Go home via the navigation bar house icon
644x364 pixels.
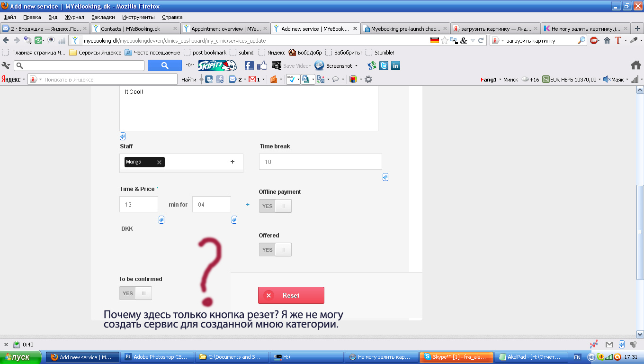tap(607, 41)
